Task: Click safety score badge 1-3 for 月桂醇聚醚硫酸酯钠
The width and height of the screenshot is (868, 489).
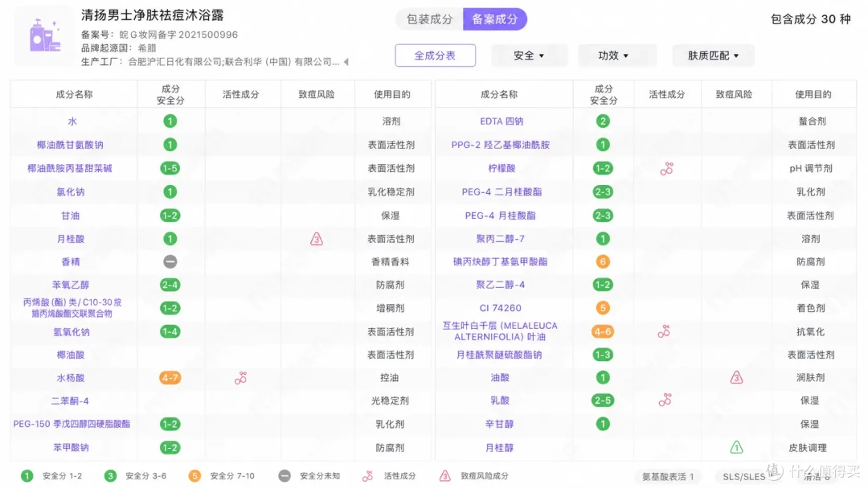Action: (x=603, y=355)
